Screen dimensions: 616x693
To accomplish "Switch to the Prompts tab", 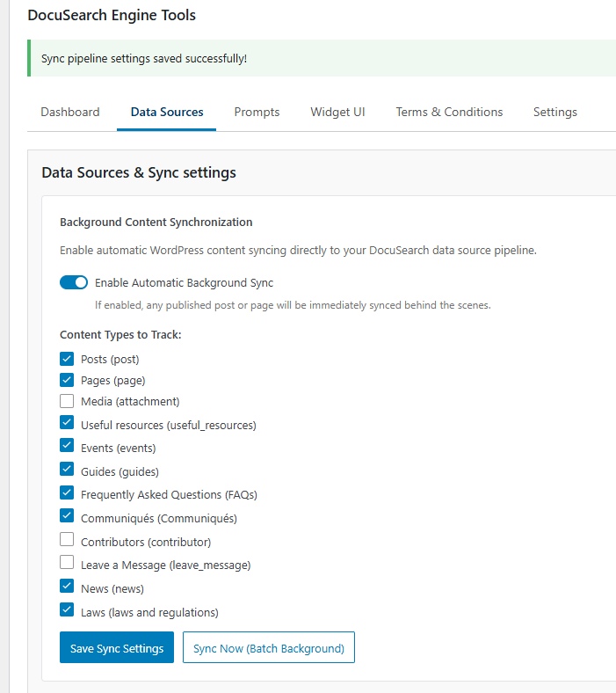I will (257, 113).
